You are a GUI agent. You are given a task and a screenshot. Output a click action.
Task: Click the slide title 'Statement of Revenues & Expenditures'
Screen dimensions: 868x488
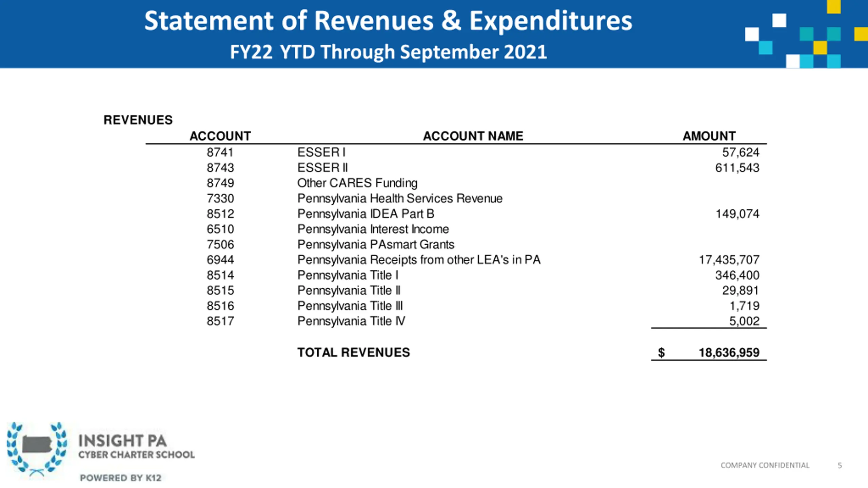(x=388, y=21)
